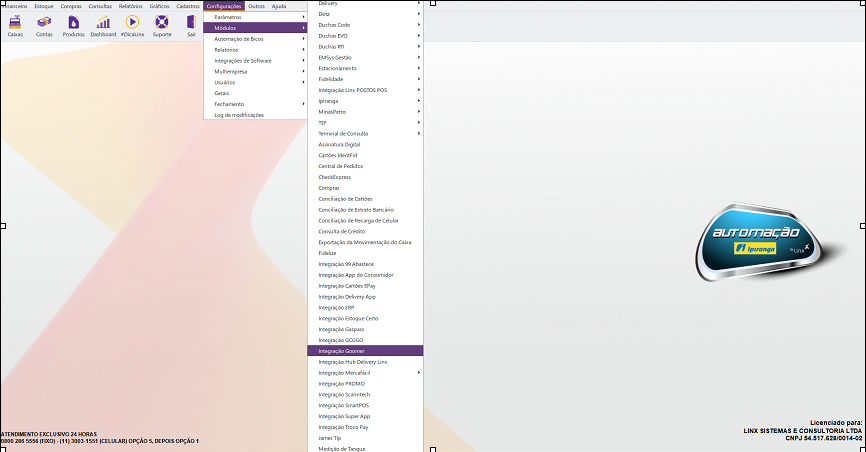Open the Outros menu
Image resolution: width=866 pixels, height=452 pixels.
pyautogui.click(x=256, y=6)
